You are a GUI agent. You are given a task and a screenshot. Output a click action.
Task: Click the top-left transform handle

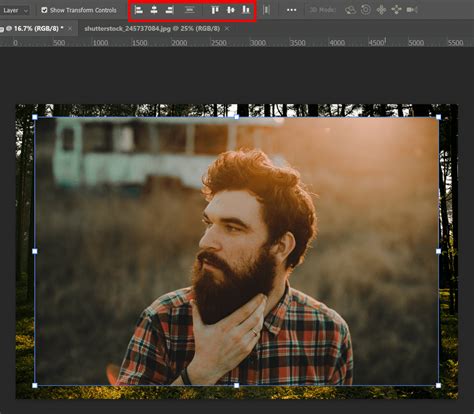tap(35, 117)
